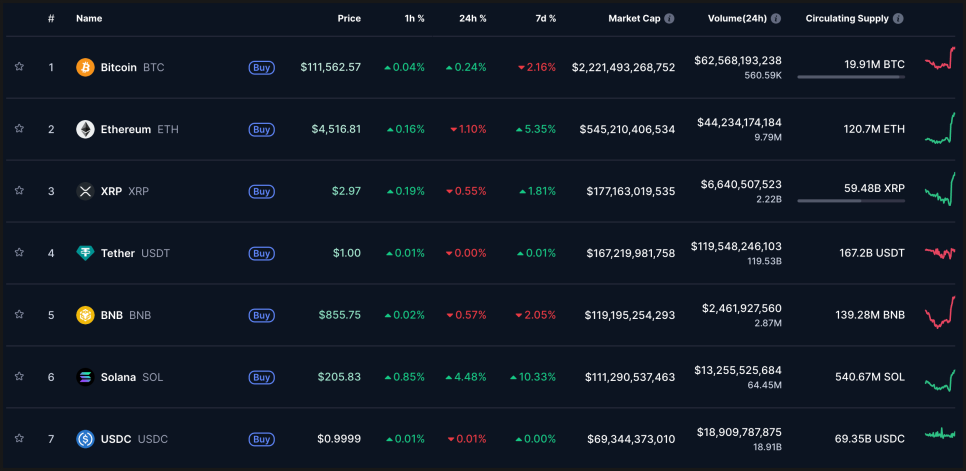Open the Tether USDT name link
This screenshot has height=471, width=966.
pos(136,253)
